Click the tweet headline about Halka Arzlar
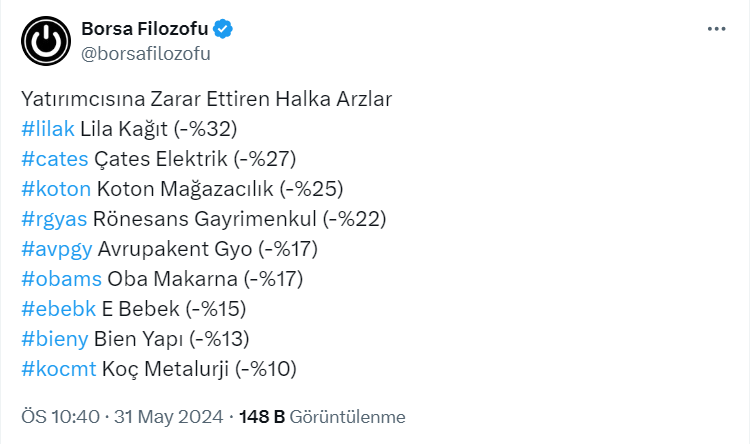Image resolution: width=756 pixels, height=444 pixels. click(x=206, y=99)
